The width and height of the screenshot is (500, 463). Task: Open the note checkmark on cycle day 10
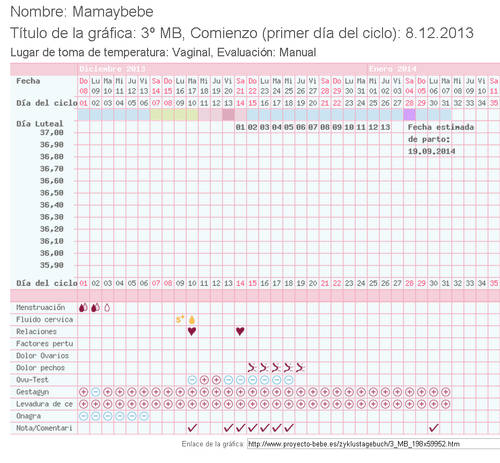[x=192, y=428]
